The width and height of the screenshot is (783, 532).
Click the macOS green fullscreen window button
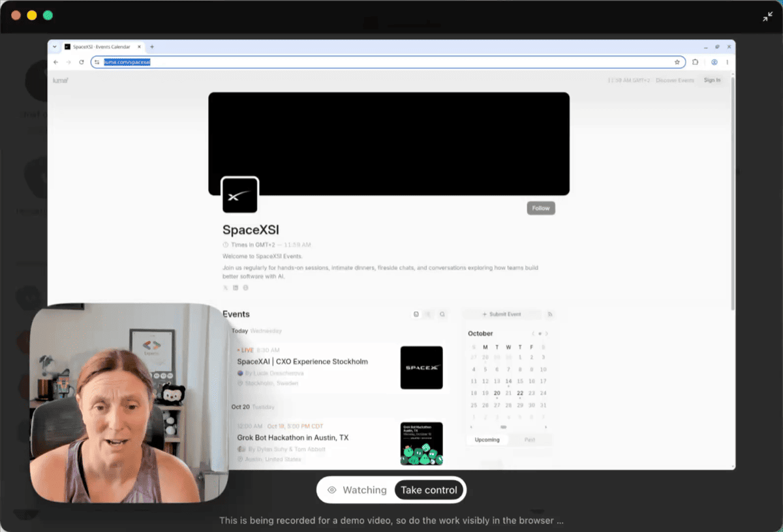pyautogui.click(x=48, y=15)
